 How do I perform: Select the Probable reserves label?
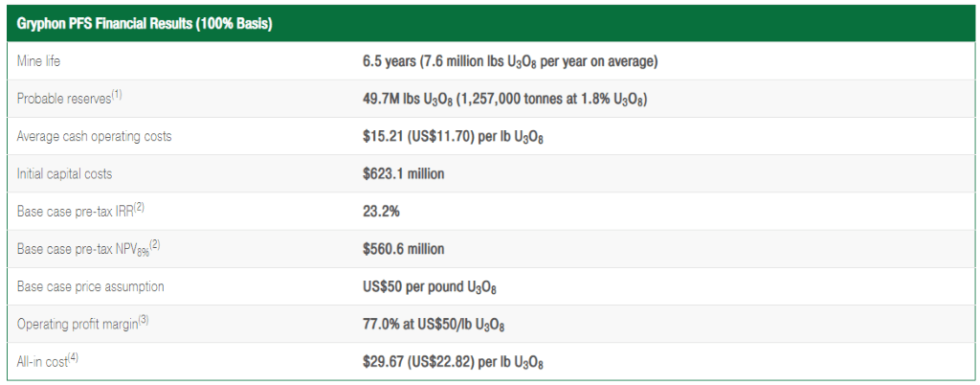63,99
